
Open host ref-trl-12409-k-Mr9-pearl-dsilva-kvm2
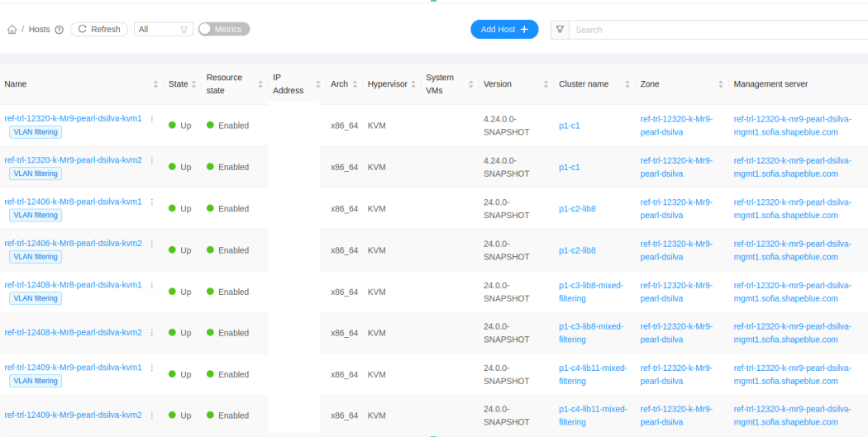coord(73,415)
